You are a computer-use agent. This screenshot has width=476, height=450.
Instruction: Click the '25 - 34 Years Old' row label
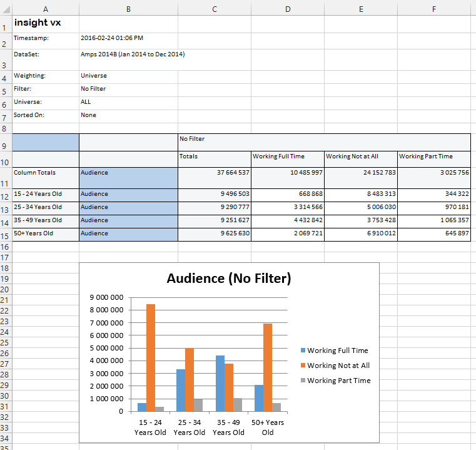pyautogui.click(x=46, y=208)
